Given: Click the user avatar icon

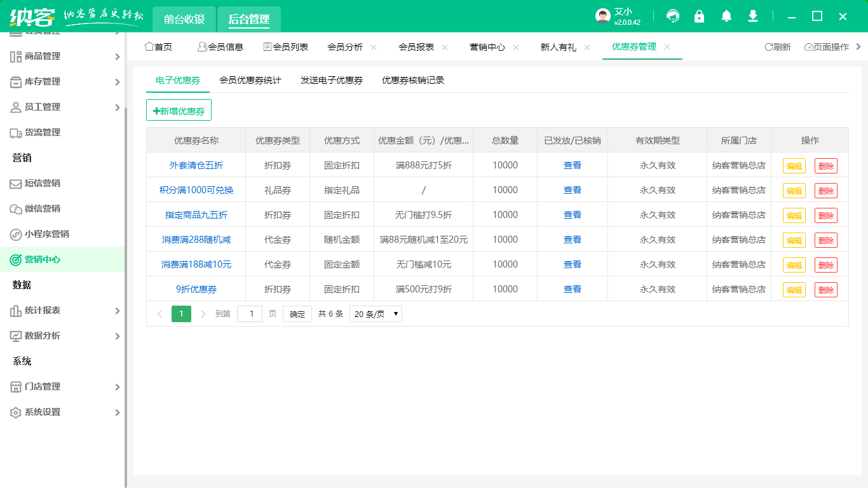Looking at the screenshot, I should pos(603,17).
